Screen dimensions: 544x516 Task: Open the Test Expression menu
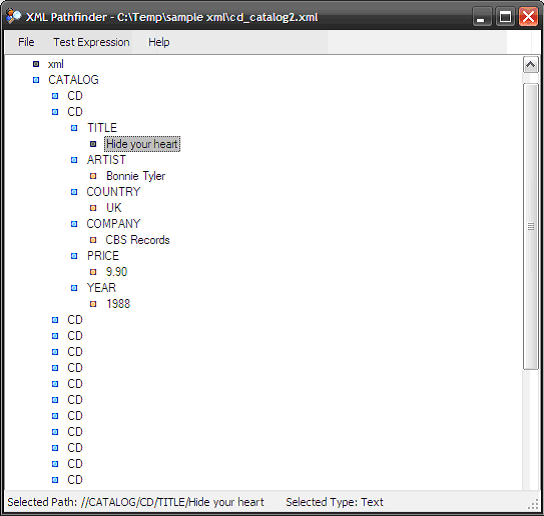coord(91,42)
